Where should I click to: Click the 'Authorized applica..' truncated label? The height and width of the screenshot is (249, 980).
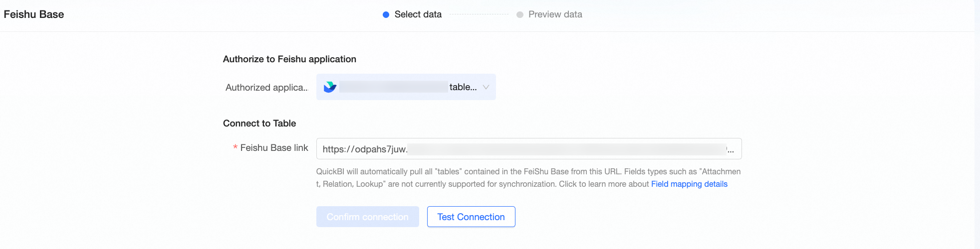[x=266, y=88]
